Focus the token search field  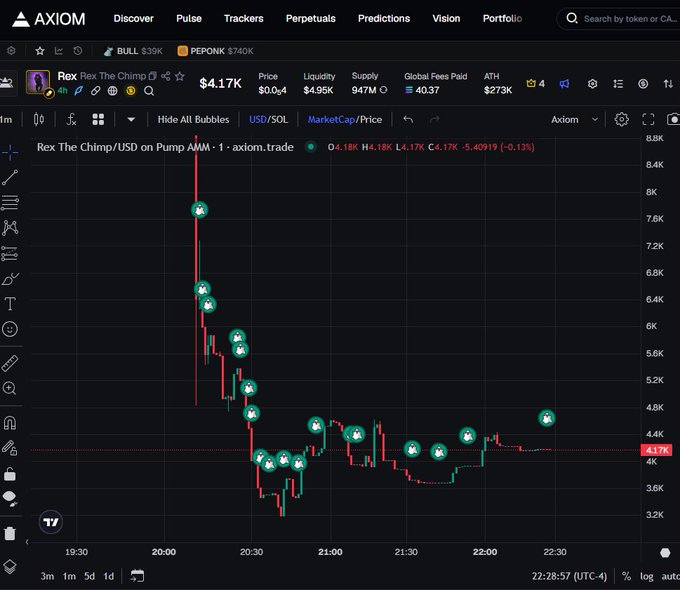coord(620,19)
